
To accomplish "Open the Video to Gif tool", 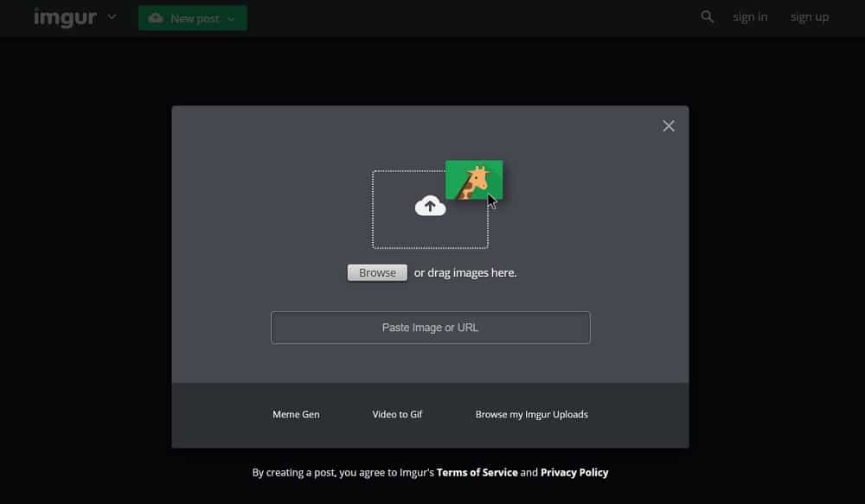I will point(397,414).
